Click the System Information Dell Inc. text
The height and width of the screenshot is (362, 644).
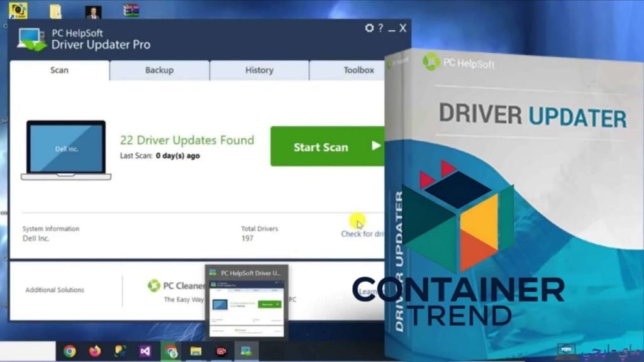[36, 238]
